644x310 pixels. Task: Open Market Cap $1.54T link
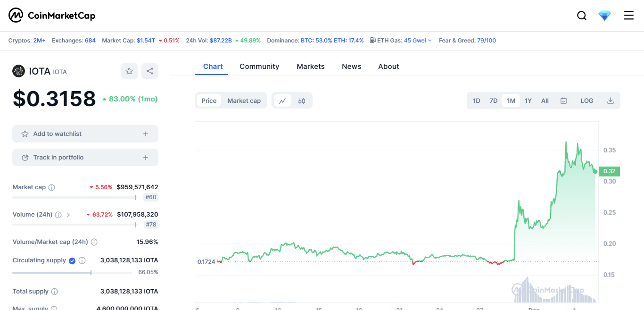[x=146, y=41]
